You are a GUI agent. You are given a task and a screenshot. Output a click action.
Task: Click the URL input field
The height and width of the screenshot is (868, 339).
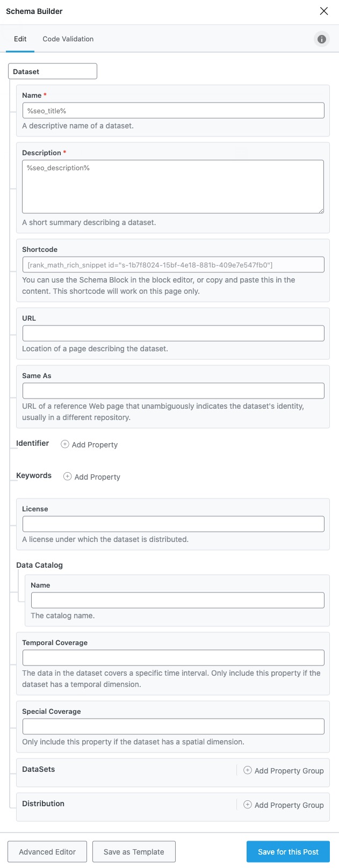[x=173, y=333]
